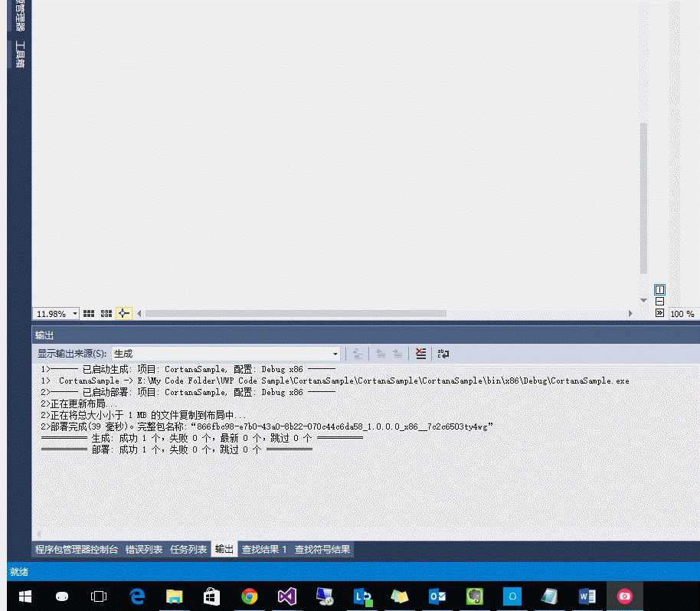The width and height of the screenshot is (700, 611).
Task: Click the designer's horizontal scrollbar thumb
Action: coord(296,314)
